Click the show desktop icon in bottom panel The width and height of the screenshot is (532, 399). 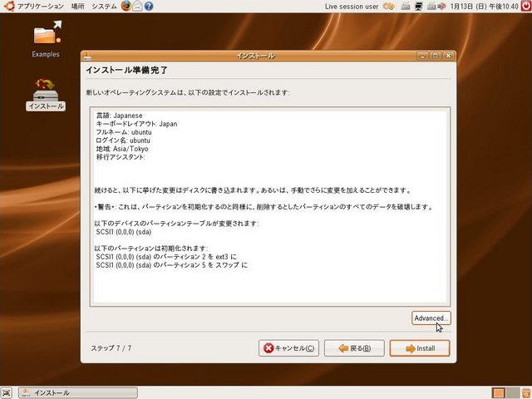pyautogui.click(x=7, y=392)
